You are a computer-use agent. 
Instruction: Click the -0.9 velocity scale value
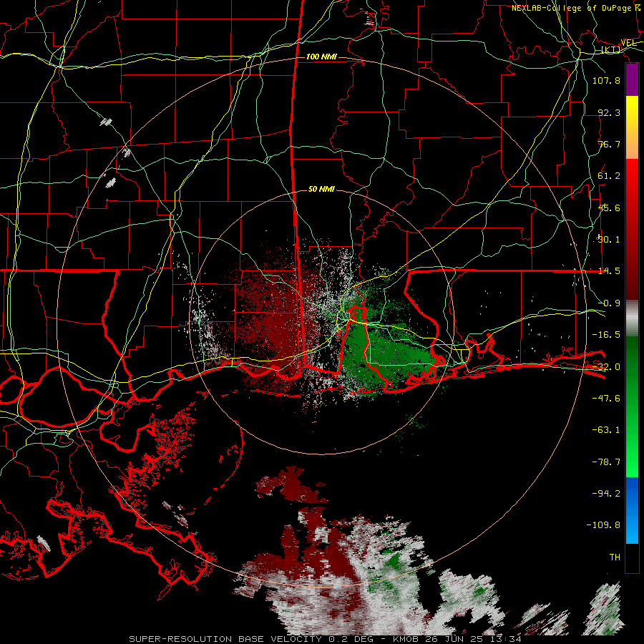[609, 303]
